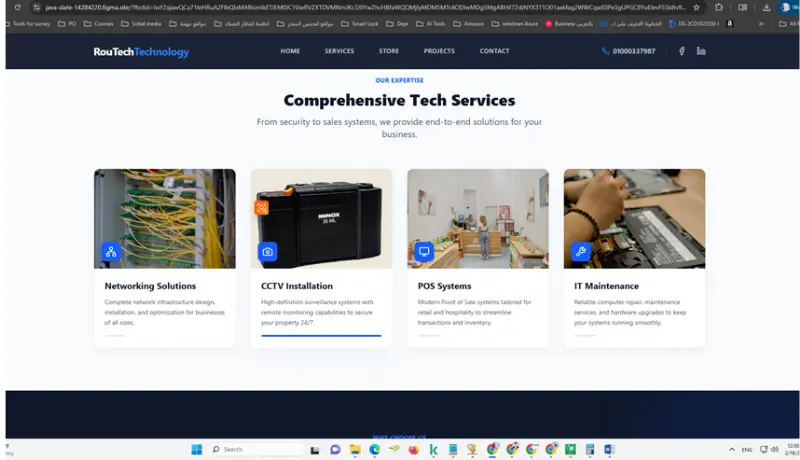Image resolution: width=800 pixels, height=460 pixels.
Task: Reload the page with the refresh icon
Action: tap(17, 8)
